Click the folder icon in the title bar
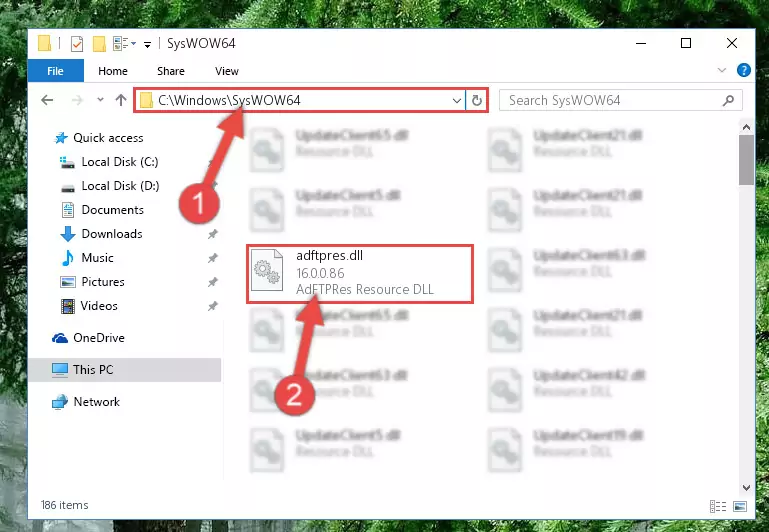Viewport: 769px width, 532px height. 45,43
